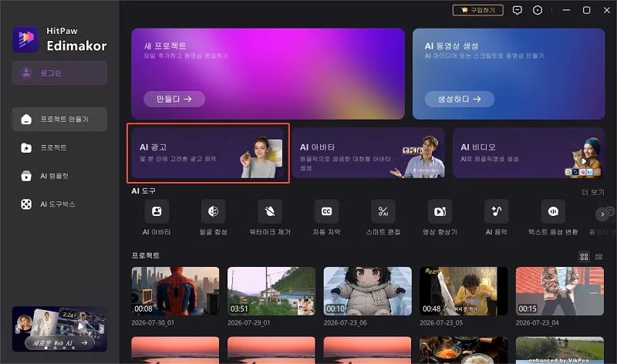
Task: Click the HitPaw Edimakor logo icon
Action: click(25, 39)
